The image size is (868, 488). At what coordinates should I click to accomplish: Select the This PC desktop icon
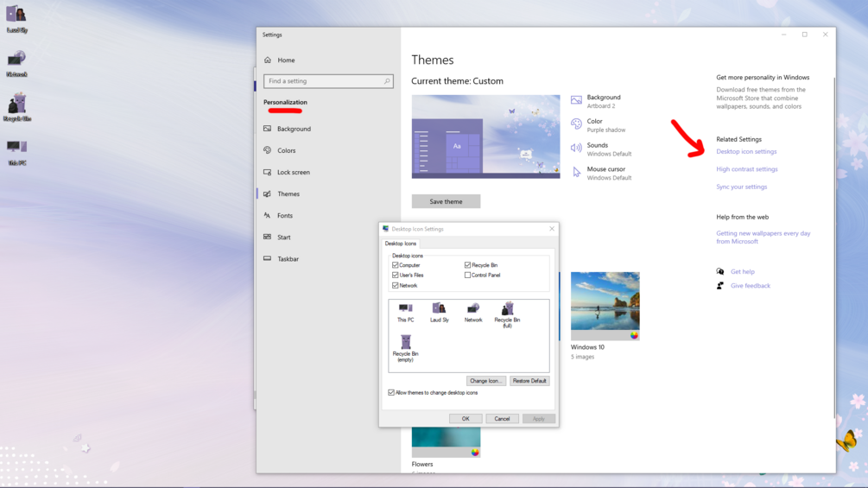16,152
